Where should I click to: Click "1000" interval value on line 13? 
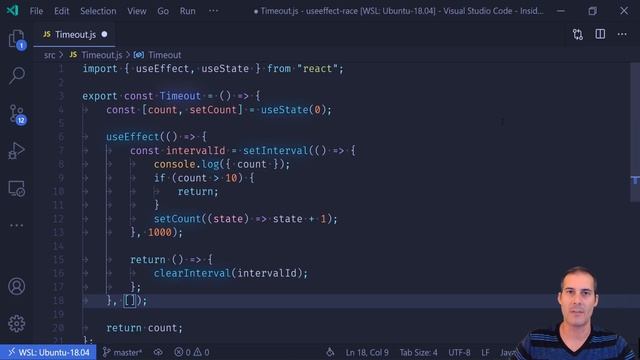[x=160, y=232]
